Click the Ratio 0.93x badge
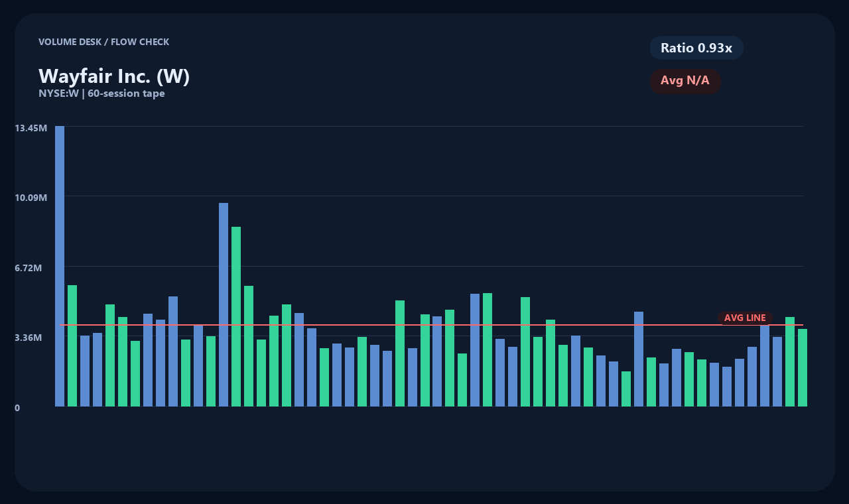The image size is (849, 504). [696, 48]
